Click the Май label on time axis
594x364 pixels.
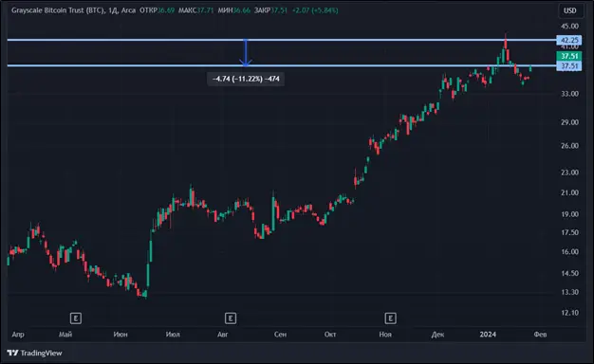pyautogui.click(x=65, y=335)
